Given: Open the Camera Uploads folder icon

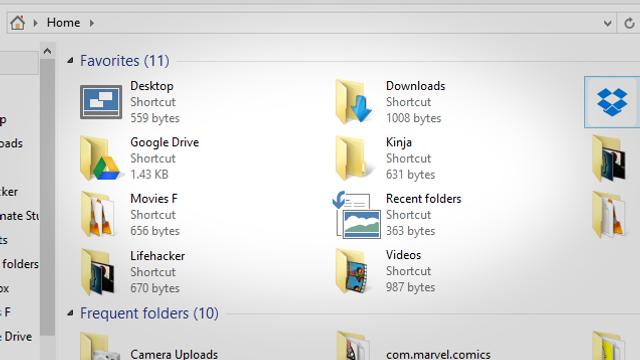Looking at the screenshot, I should coord(100,346).
